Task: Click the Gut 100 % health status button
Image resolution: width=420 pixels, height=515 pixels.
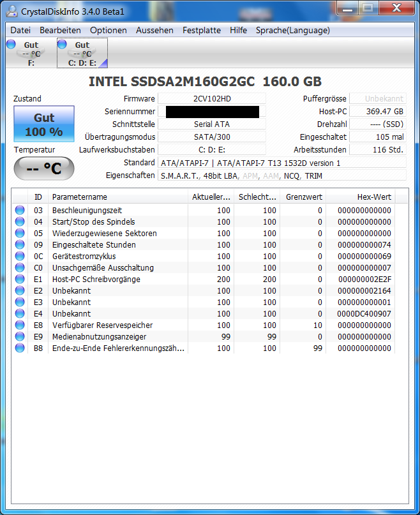Action: coord(44,124)
